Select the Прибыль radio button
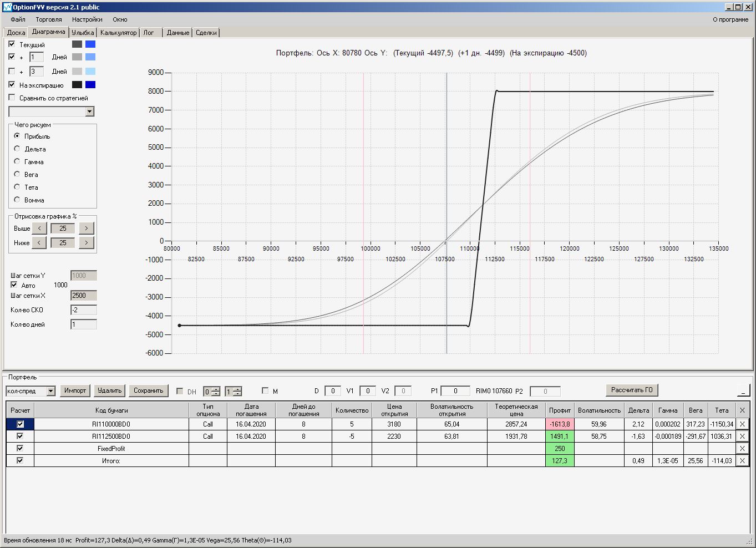The height and width of the screenshot is (548, 756). click(x=17, y=136)
